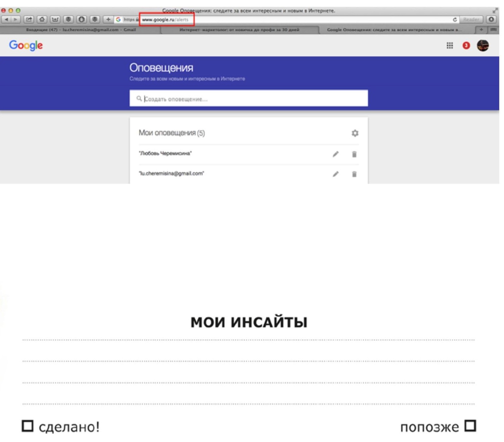Switch to the "Интернет-маркетолог" tab
Screen dimensions: 504x442
tap(239, 30)
